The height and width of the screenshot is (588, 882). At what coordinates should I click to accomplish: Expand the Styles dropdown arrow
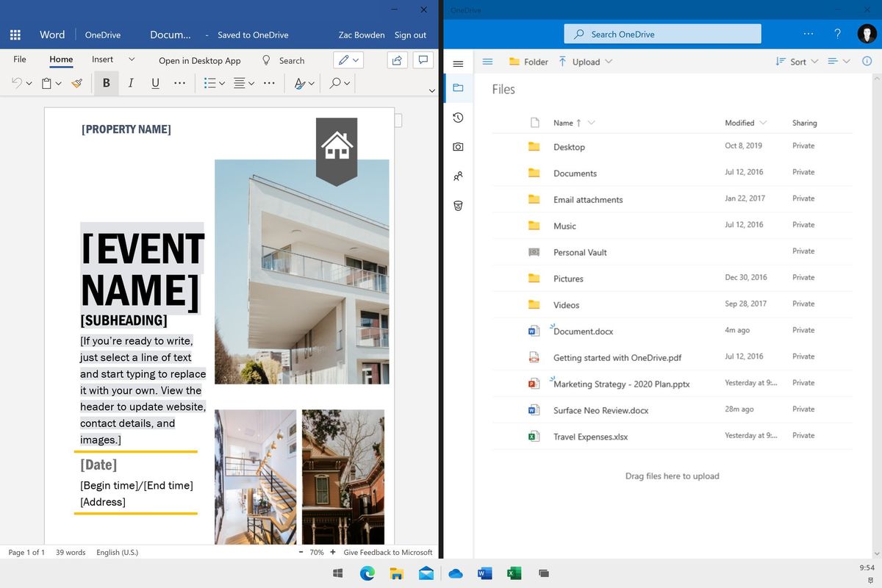312,84
